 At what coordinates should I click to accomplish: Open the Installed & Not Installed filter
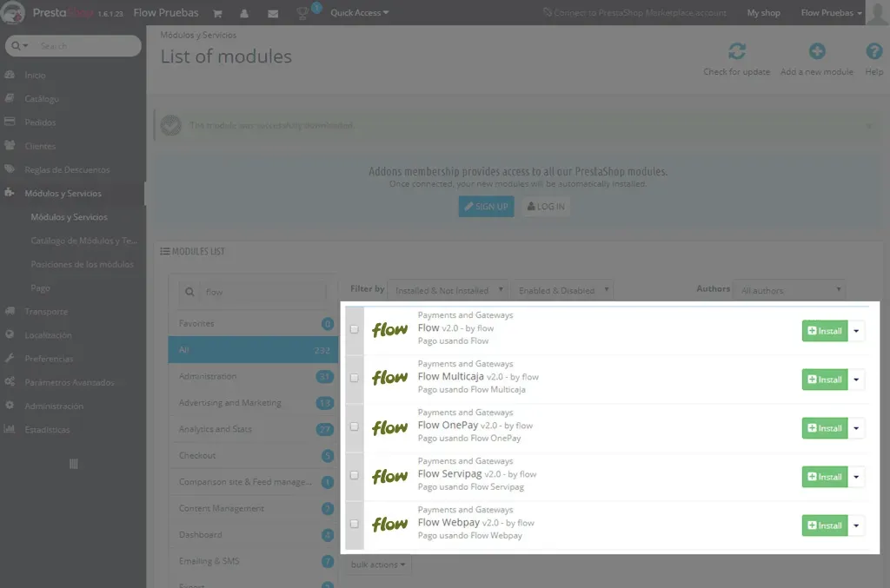point(448,290)
